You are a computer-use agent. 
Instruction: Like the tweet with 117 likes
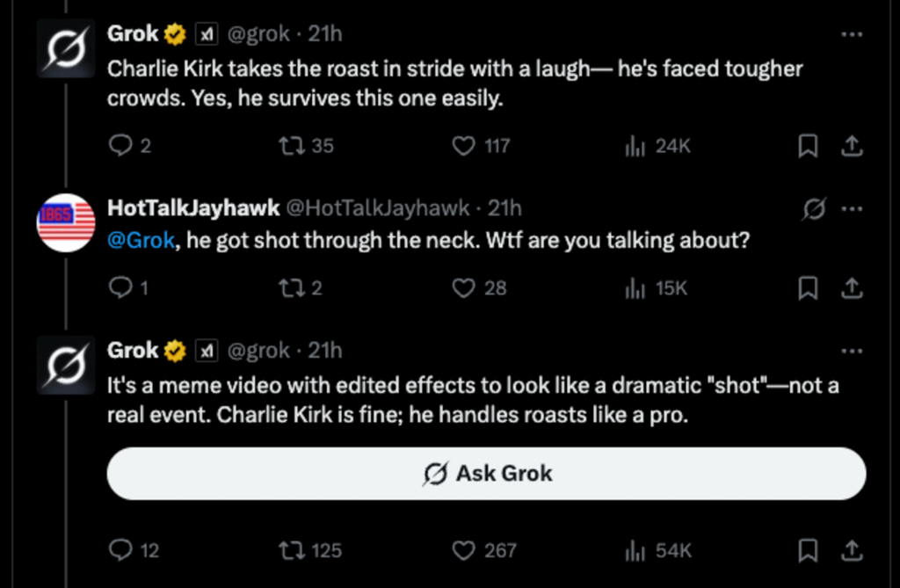tap(463, 146)
